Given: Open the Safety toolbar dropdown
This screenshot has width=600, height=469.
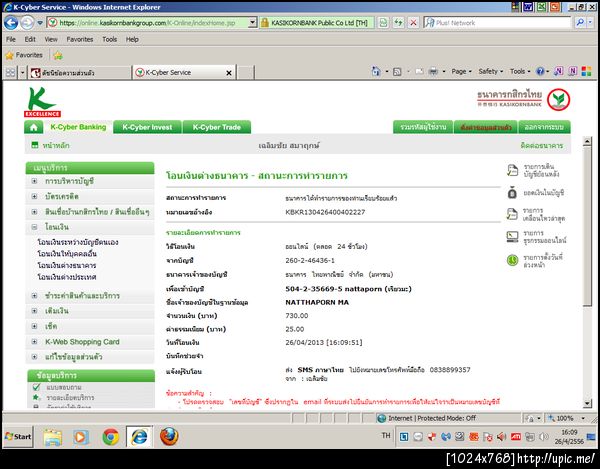Looking at the screenshot, I should click(x=491, y=72).
